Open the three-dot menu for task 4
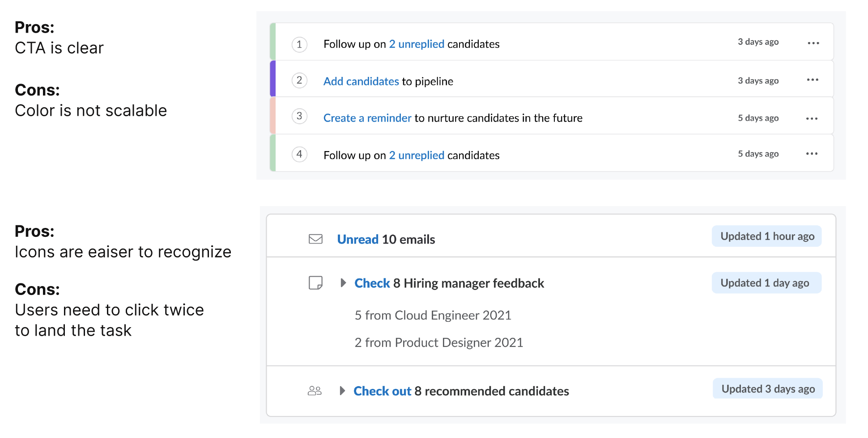The width and height of the screenshot is (868, 438). 812,154
